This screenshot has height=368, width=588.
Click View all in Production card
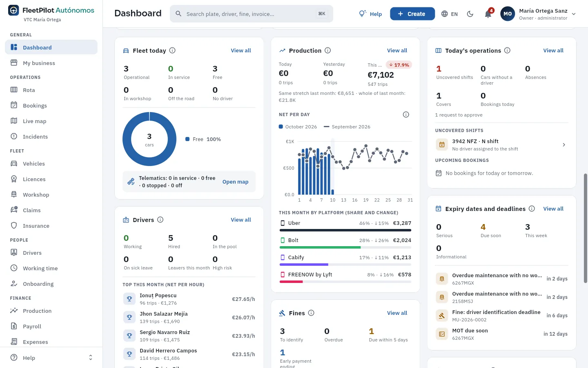tap(397, 50)
